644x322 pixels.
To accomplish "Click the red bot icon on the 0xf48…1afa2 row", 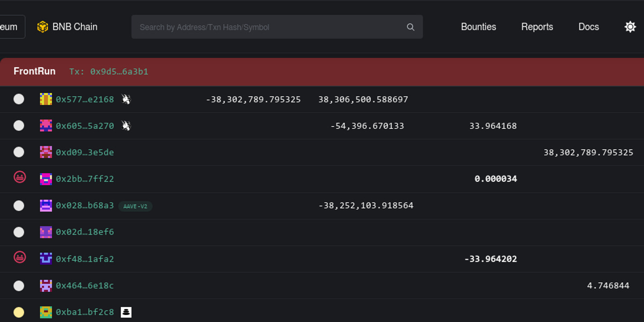I will tap(20, 257).
